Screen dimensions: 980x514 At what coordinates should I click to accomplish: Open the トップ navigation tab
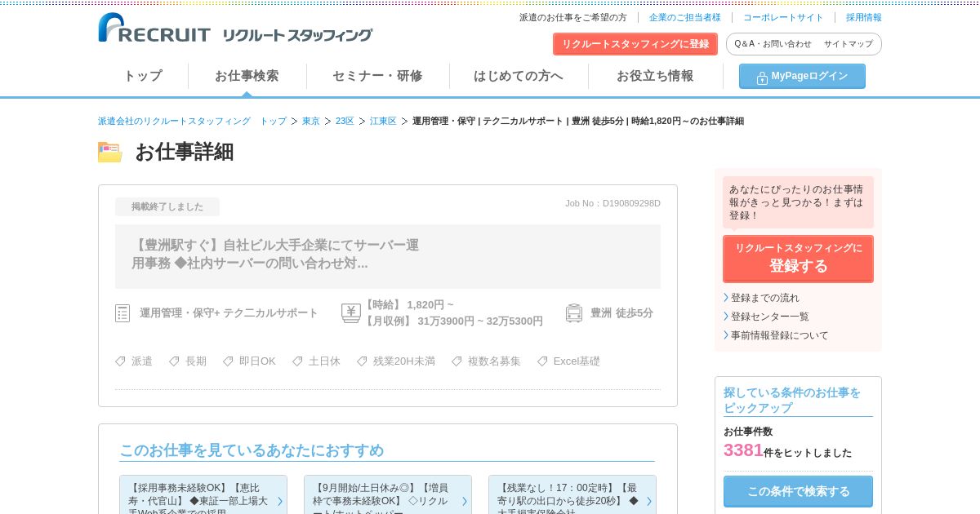(x=143, y=76)
